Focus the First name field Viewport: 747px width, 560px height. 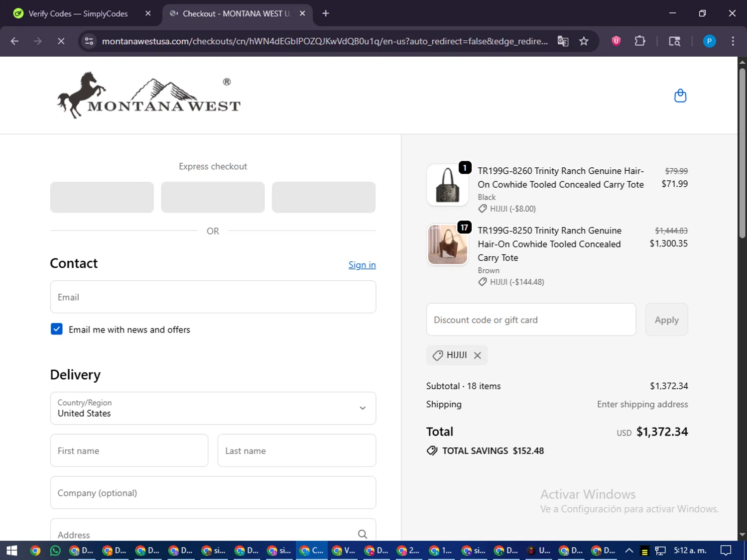click(129, 450)
